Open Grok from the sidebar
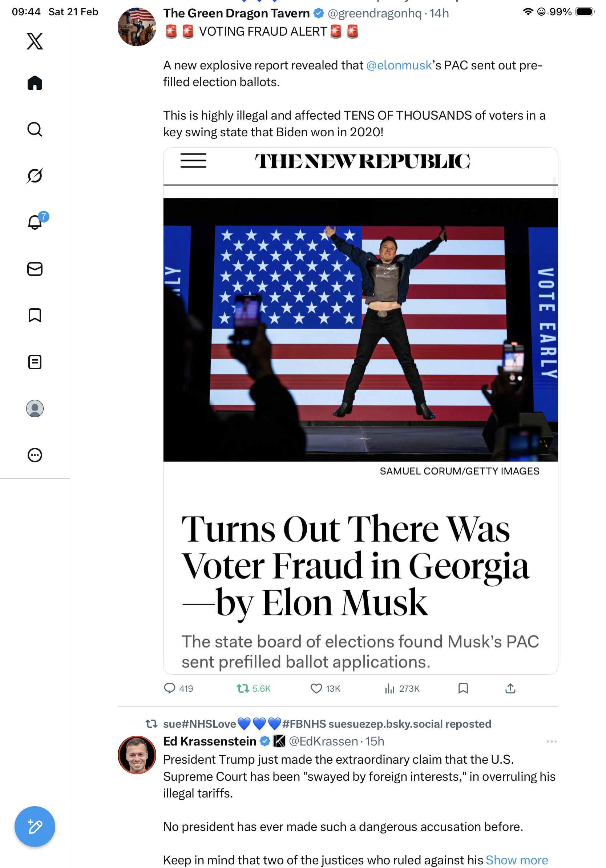Screen dimensions: 606x868 [x=35, y=176]
